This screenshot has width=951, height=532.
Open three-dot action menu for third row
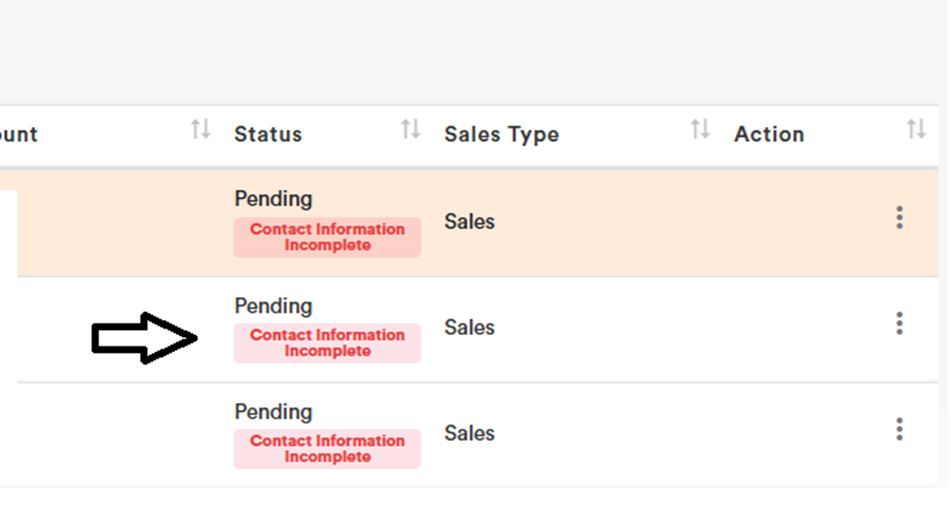coord(899,429)
